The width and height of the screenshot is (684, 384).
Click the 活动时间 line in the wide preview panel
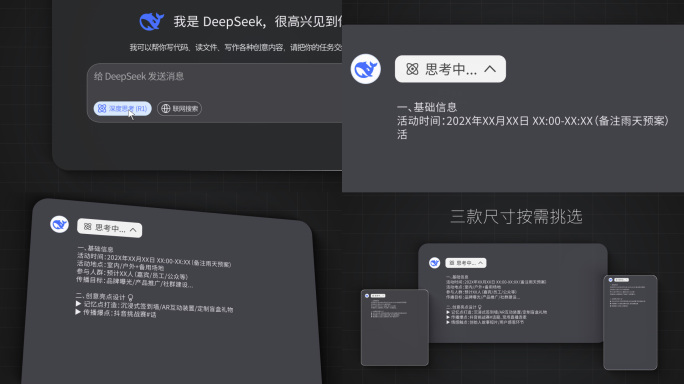click(496, 282)
